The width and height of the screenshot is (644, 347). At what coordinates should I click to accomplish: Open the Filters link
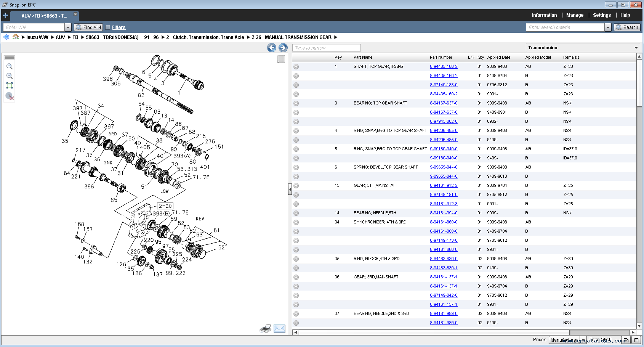click(119, 27)
